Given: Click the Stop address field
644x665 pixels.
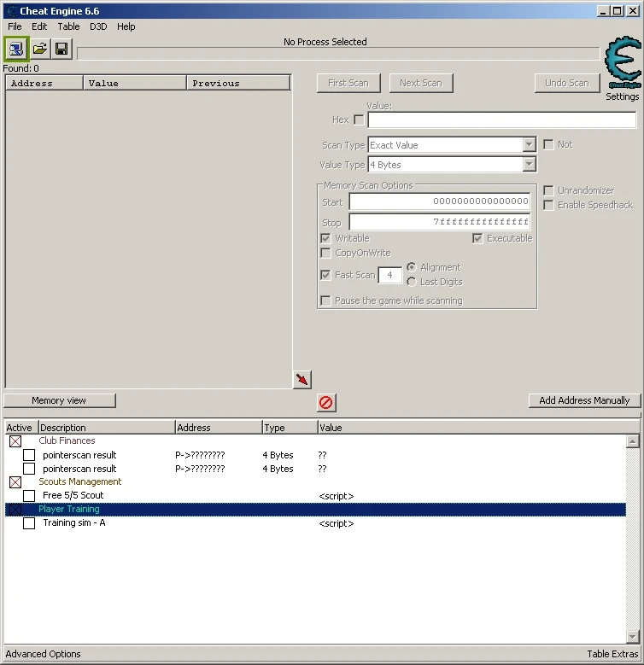Looking at the screenshot, I should coord(440,222).
